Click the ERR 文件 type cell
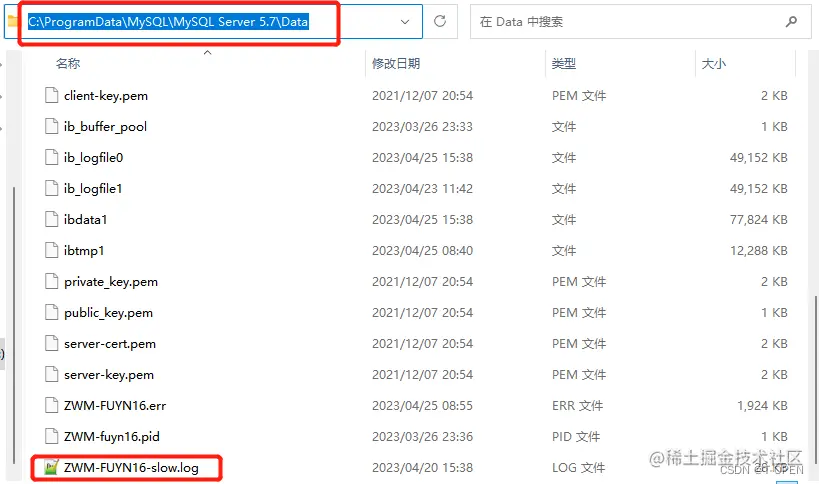The width and height of the screenshot is (819, 484). tap(578, 405)
